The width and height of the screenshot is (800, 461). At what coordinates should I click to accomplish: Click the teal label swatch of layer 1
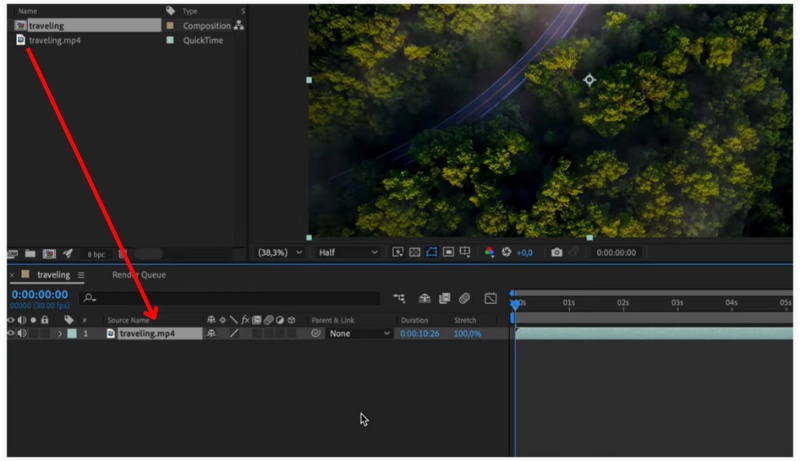72,333
